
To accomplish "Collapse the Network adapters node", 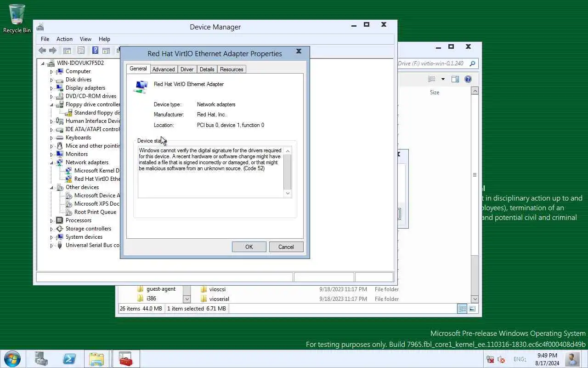I will coord(51,163).
